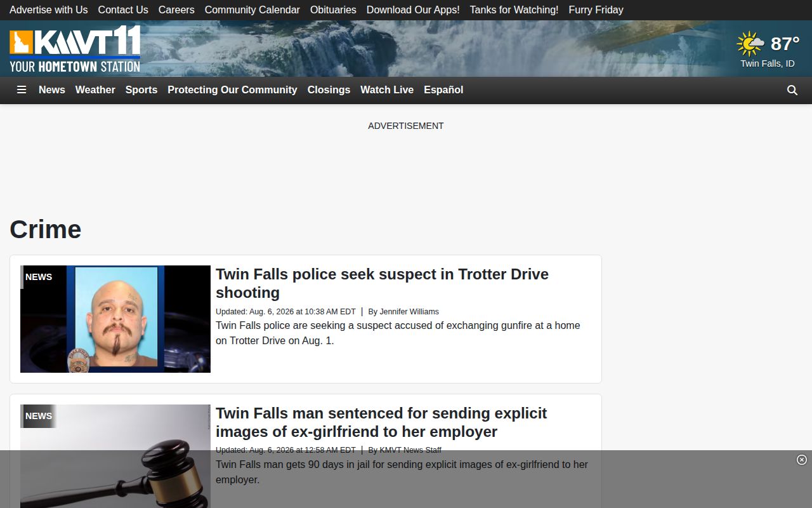The width and height of the screenshot is (812, 508).
Task: Click Download Our Apps! link
Action: pos(413,10)
